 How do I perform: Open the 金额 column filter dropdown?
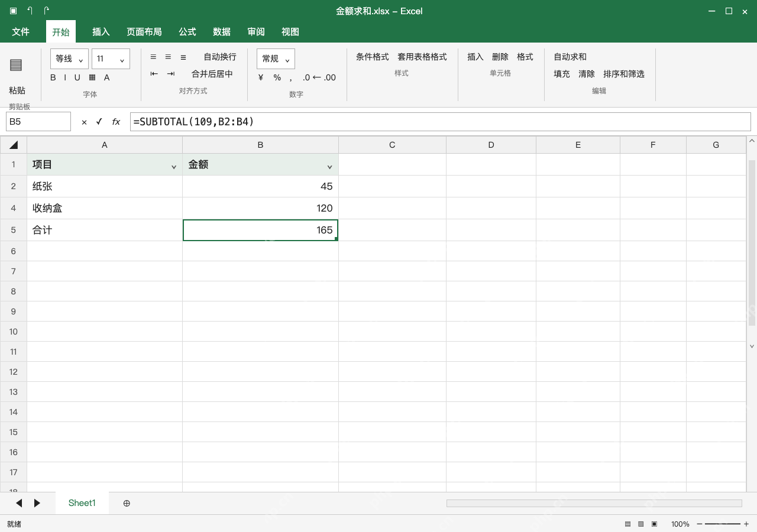330,167
